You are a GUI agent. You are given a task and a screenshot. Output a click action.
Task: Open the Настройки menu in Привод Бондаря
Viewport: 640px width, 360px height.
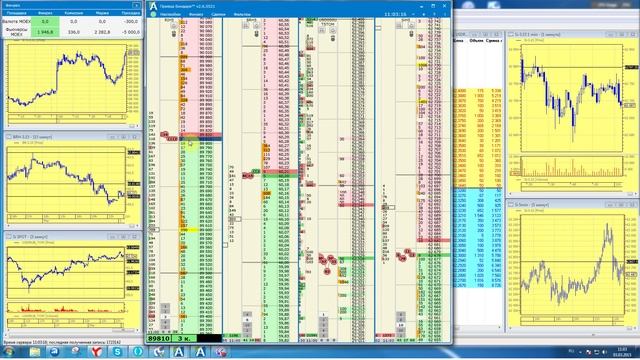click(x=171, y=14)
